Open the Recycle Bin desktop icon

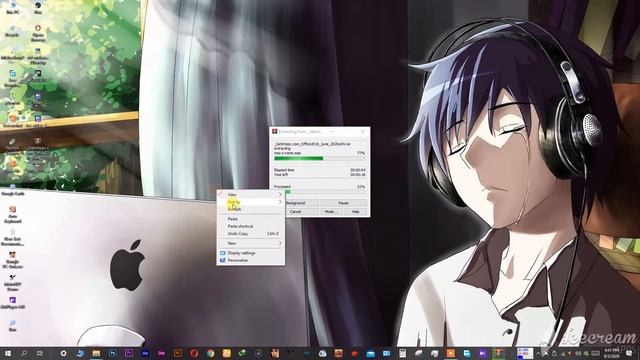click(13, 31)
